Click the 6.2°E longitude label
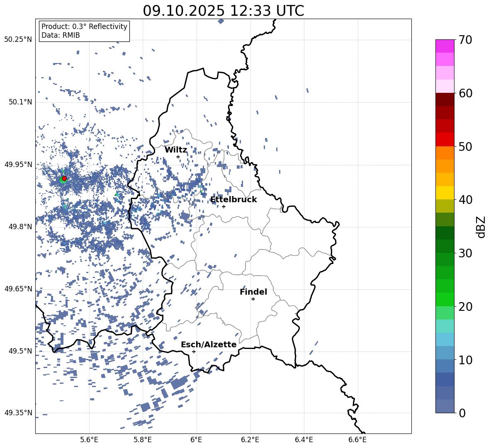Image resolution: width=491 pixels, height=448 pixels. click(250, 440)
